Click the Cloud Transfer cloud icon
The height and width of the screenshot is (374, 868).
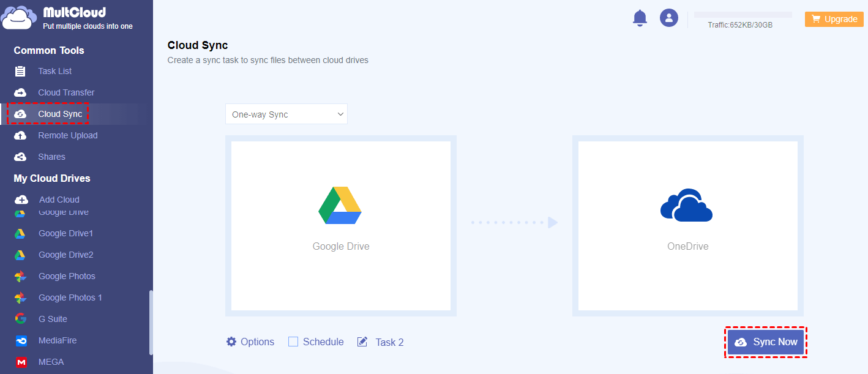tap(20, 92)
